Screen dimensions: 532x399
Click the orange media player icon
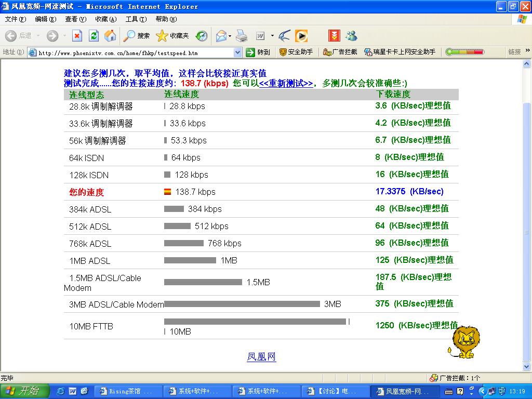tap(301, 36)
